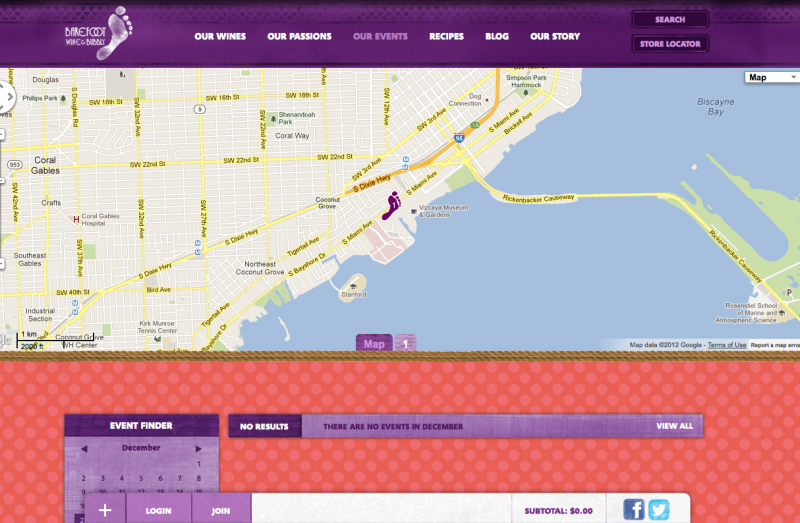Open the Recipes menu item
The height and width of the screenshot is (523, 800).
pos(446,37)
